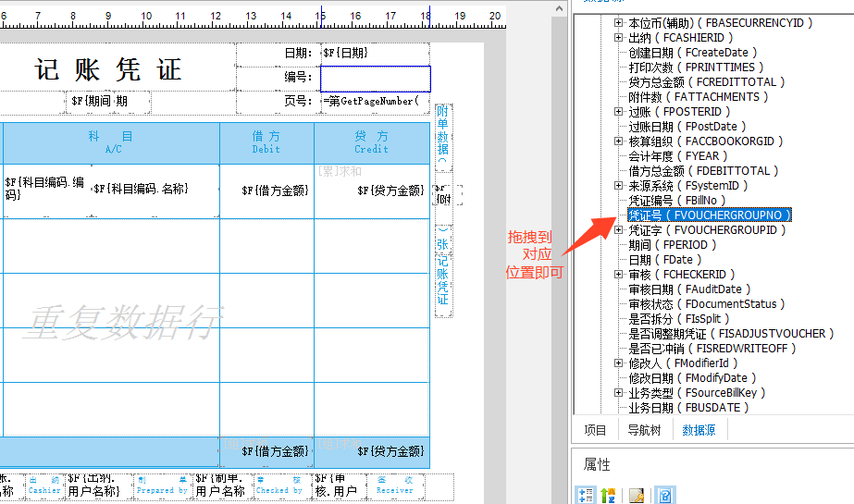Select the footer total $F{借方金额} cell

pyautogui.click(x=266, y=451)
